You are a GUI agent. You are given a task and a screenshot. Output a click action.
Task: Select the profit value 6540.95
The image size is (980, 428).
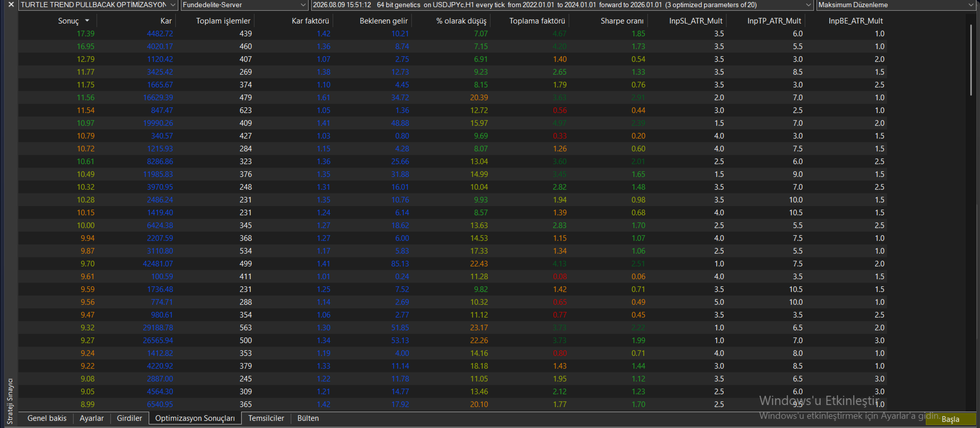[x=160, y=404]
